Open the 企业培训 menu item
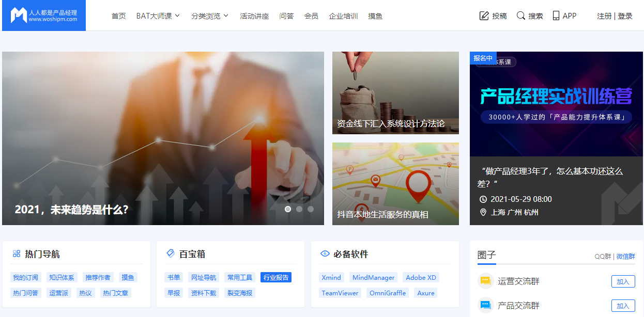The width and height of the screenshot is (644, 317). pos(343,16)
